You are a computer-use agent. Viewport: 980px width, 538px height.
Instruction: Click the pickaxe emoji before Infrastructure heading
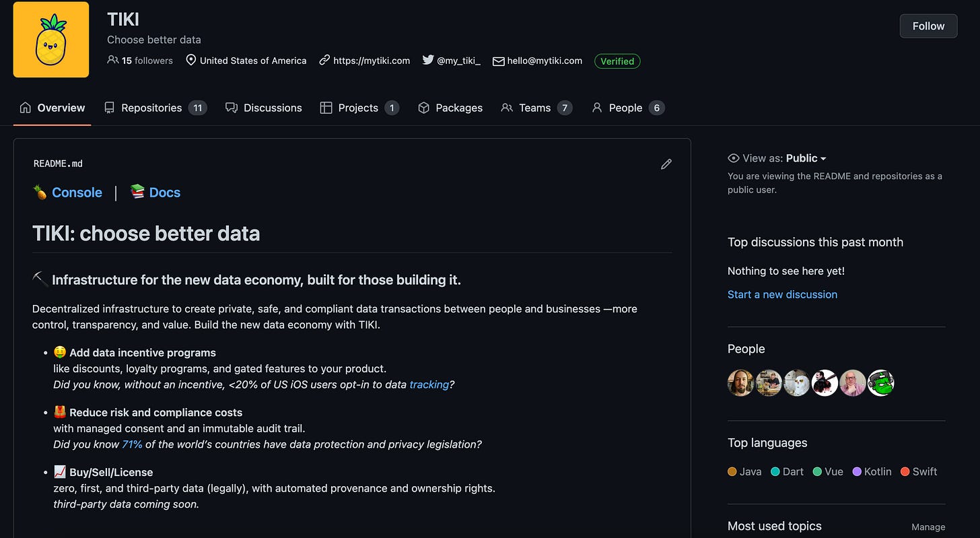coord(40,279)
